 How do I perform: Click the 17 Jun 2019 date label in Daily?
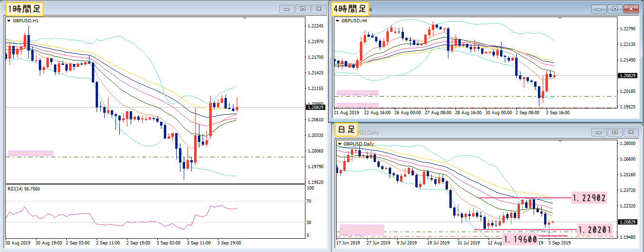[348, 242]
